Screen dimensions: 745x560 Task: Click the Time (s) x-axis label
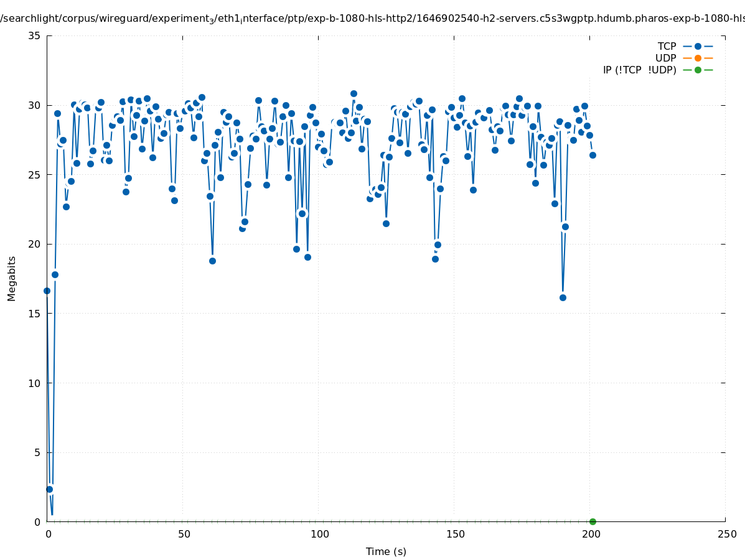pos(386,551)
